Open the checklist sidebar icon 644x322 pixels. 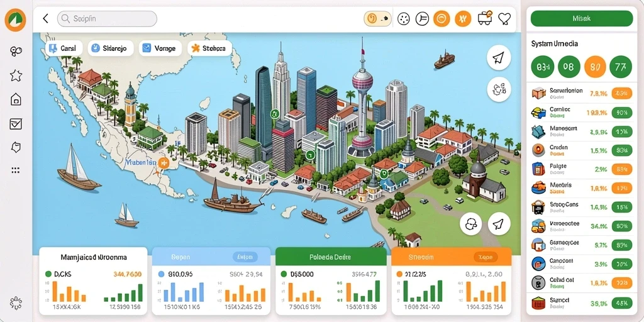16,124
